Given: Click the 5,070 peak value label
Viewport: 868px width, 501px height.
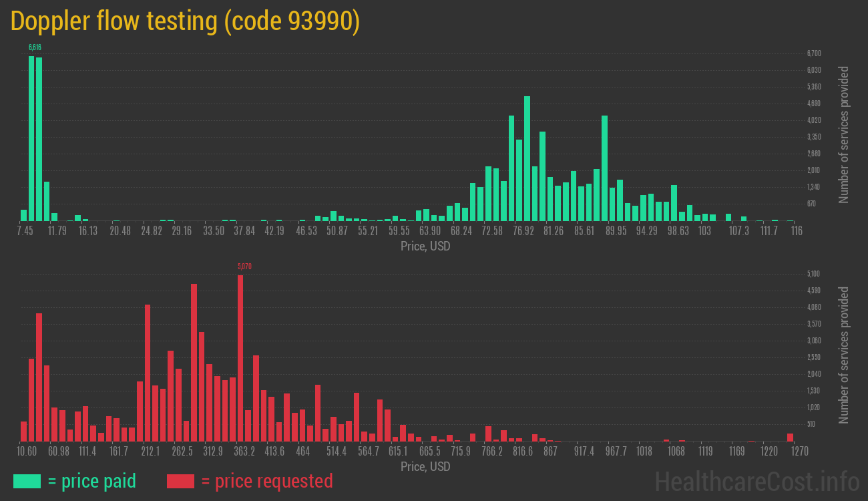Looking at the screenshot, I should click(244, 267).
